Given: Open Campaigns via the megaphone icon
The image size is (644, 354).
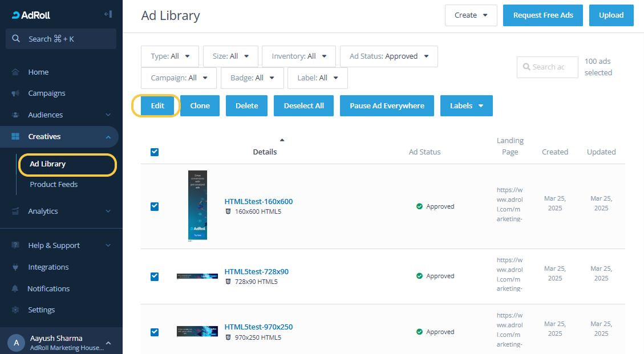Looking at the screenshot, I should (16, 93).
